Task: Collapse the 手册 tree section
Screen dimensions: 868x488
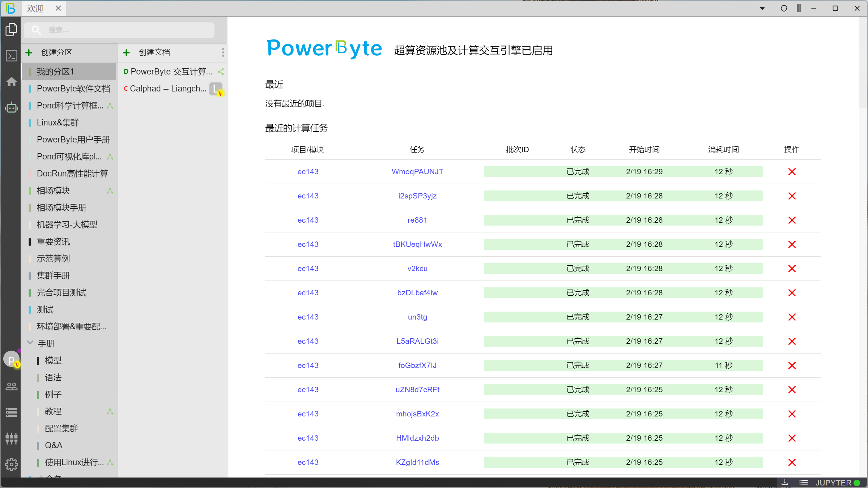Action: click(30, 343)
